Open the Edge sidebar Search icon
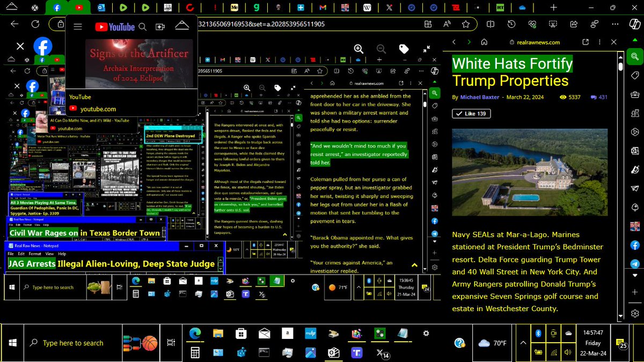This screenshot has height=362, width=644. pyautogui.click(x=635, y=57)
